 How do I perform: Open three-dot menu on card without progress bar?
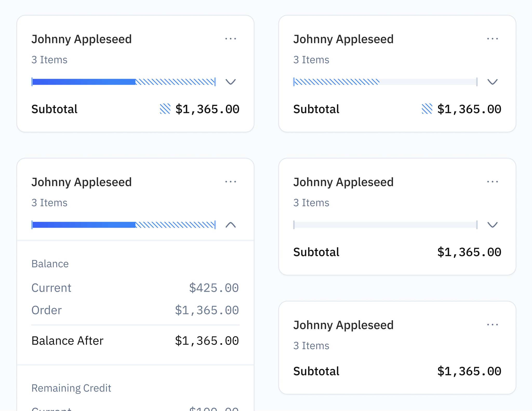click(492, 325)
